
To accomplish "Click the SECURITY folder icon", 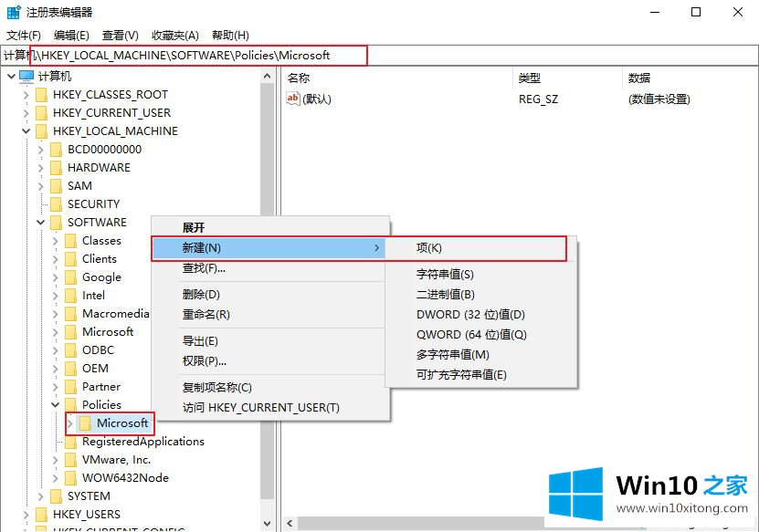I will pos(57,204).
